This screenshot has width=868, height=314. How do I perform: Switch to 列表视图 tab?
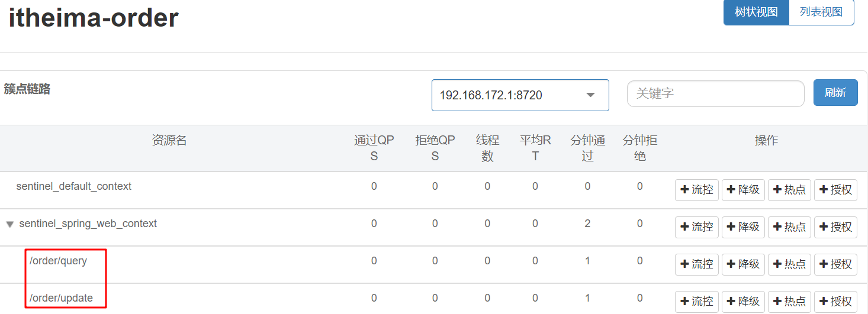click(x=821, y=12)
